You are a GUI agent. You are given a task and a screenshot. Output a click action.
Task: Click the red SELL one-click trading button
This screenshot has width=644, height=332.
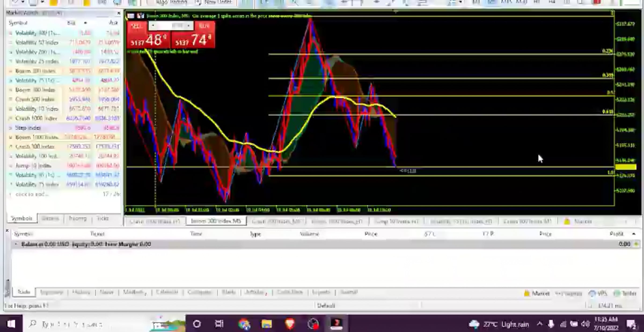137,26
